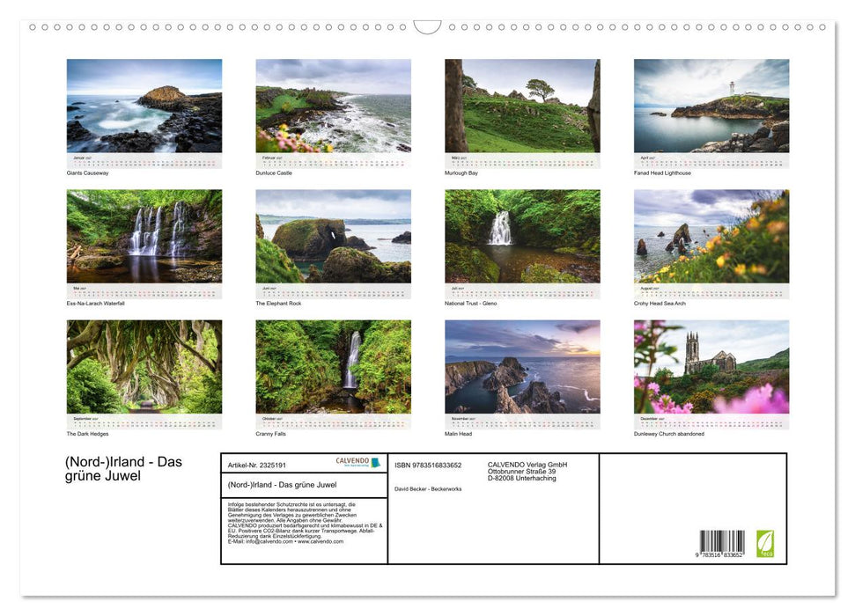The image size is (855, 616).
Task: Click the November calendar date strip
Action: tap(522, 422)
